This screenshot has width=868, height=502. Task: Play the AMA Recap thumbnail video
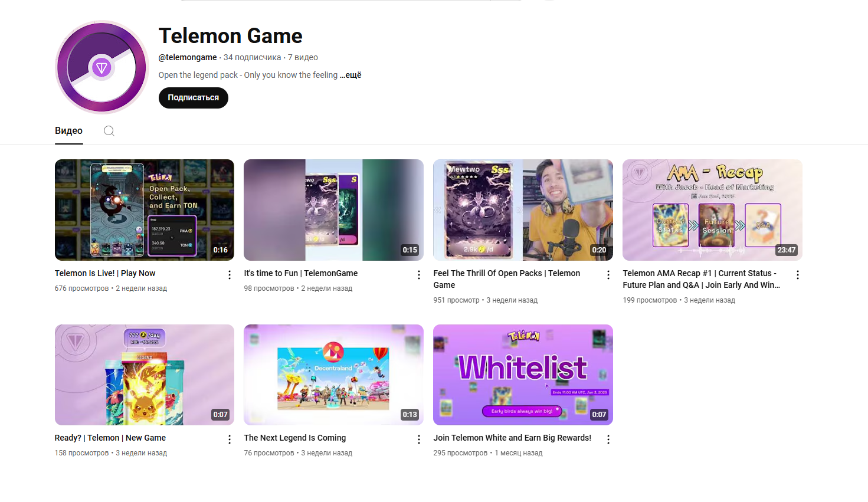(712, 210)
